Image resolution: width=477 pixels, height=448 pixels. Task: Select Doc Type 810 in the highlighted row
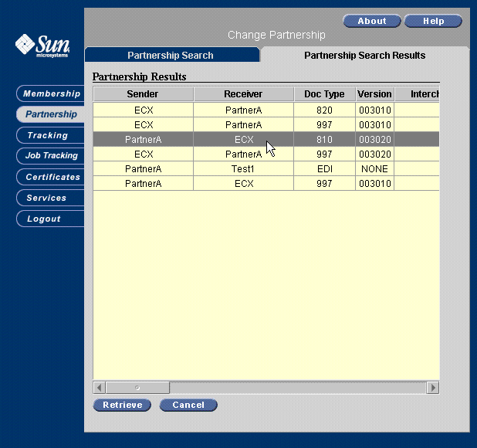(x=325, y=139)
